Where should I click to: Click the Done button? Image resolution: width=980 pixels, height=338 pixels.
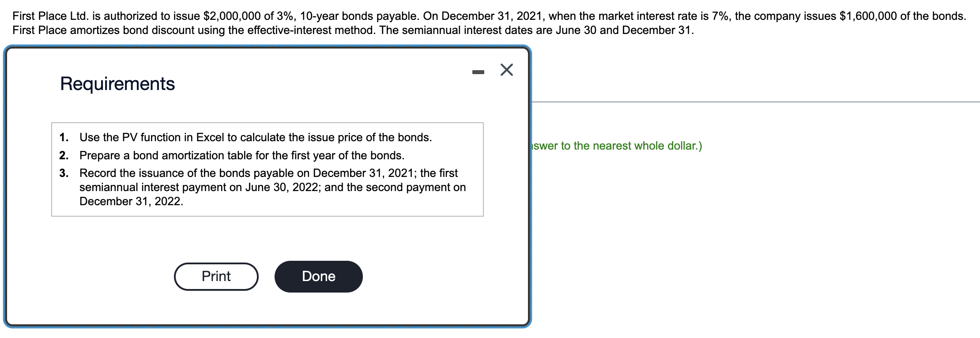pyautogui.click(x=318, y=277)
